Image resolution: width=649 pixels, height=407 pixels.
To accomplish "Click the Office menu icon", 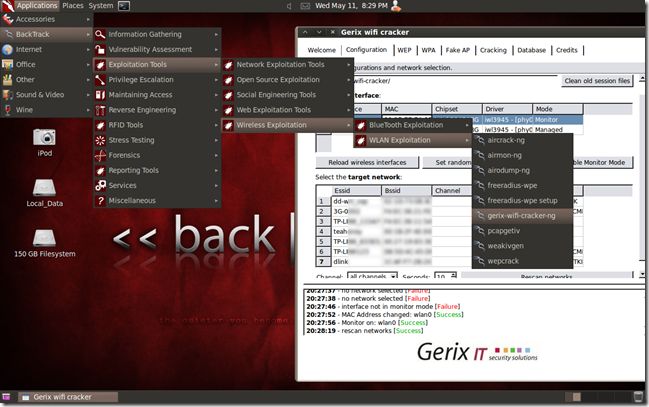I will (x=7, y=65).
